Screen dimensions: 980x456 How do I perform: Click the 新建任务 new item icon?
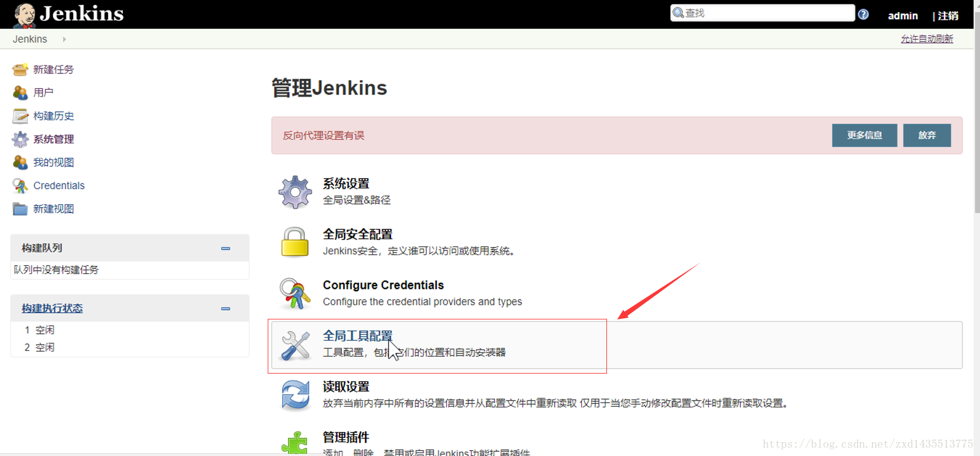point(20,69)
